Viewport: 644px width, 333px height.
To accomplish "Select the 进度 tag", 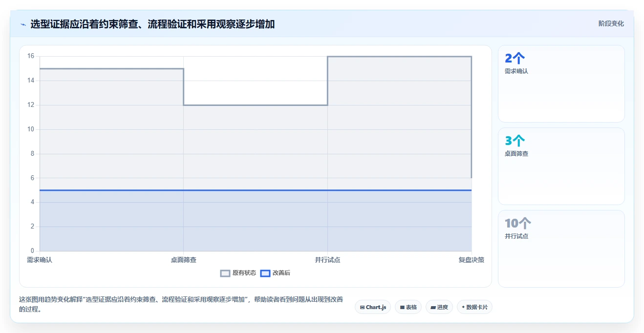I will (439, 307).
